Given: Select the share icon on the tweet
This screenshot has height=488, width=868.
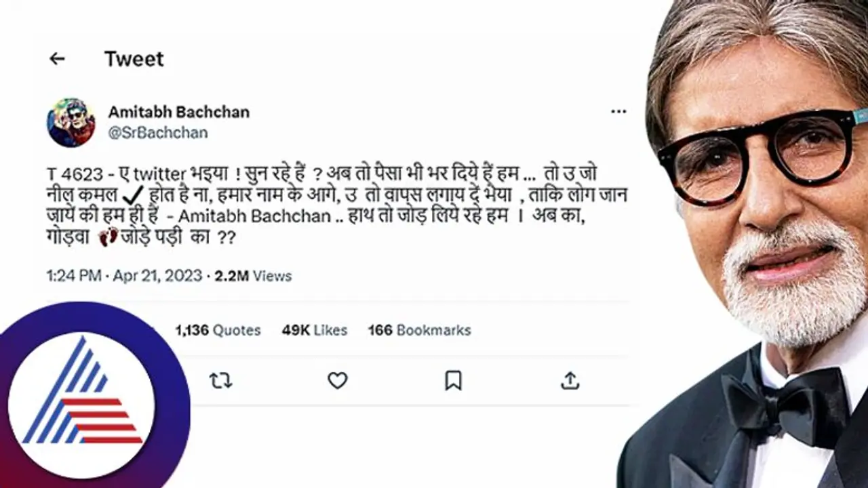Looking at the screenshot, I should pos(570,382).
